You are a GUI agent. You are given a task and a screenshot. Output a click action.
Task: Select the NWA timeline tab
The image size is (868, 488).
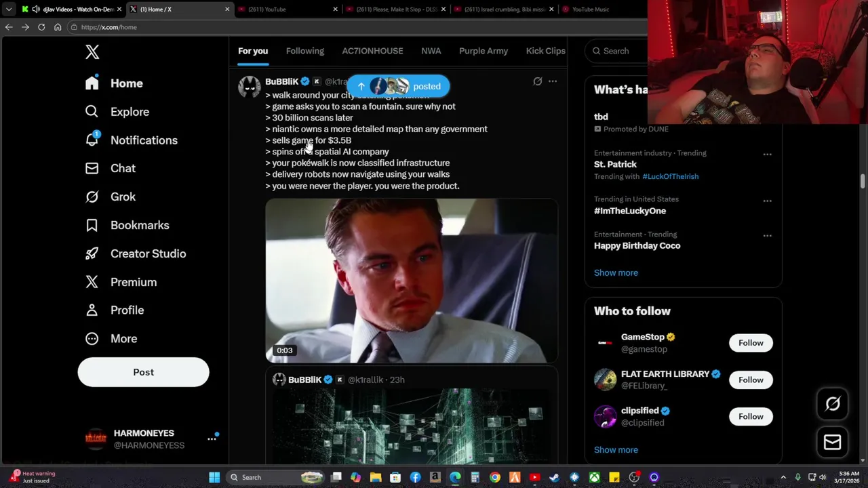pyautogui.click(x=431, y=51)
